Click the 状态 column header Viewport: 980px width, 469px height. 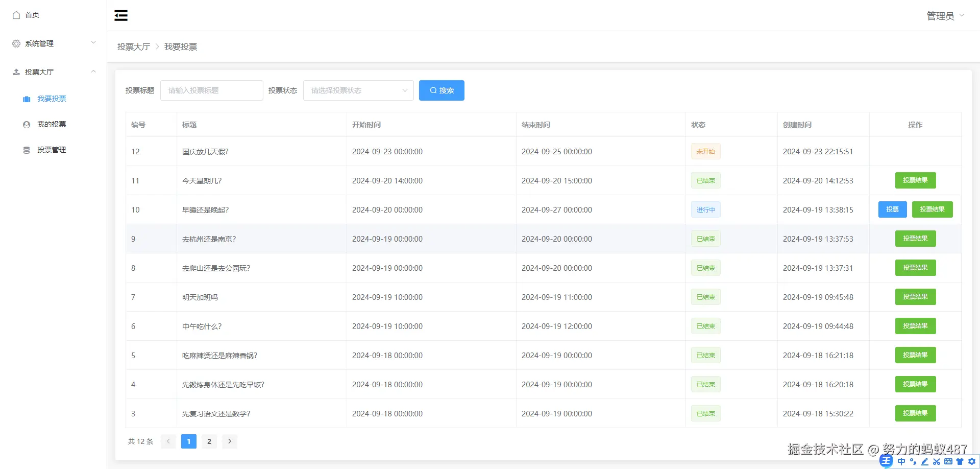[698, 125]
